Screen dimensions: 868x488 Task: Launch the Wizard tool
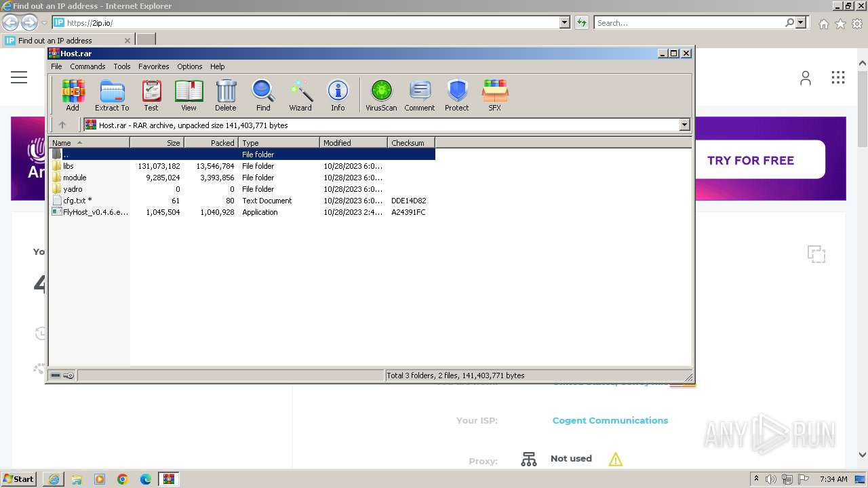click(300, 95)
